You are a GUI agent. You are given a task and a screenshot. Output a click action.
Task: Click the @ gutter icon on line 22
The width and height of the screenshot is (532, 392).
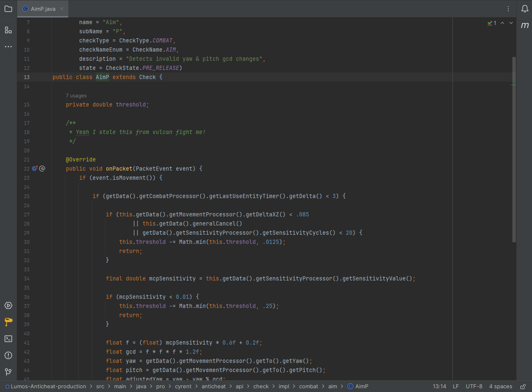42,169
